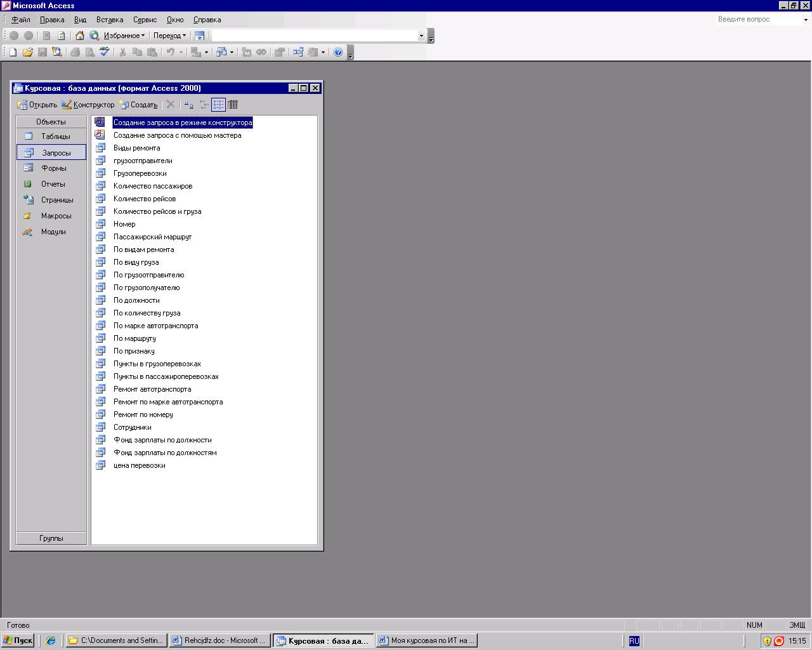The height and width of the screenshot is (650, 812).
Task: Select the 'Грузоперевозки' query
Action: pos(140,173)
